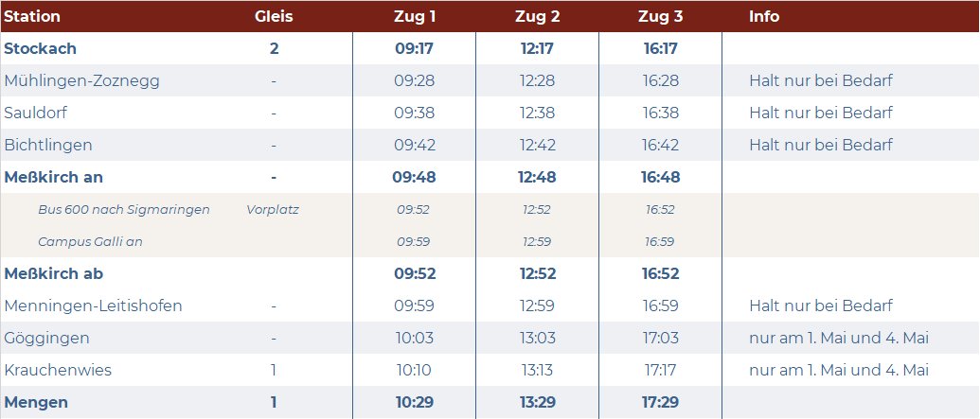The height and width of the screenshot is (419, 980).
Task: Select the Gleis column header
Action: [274, 17]
